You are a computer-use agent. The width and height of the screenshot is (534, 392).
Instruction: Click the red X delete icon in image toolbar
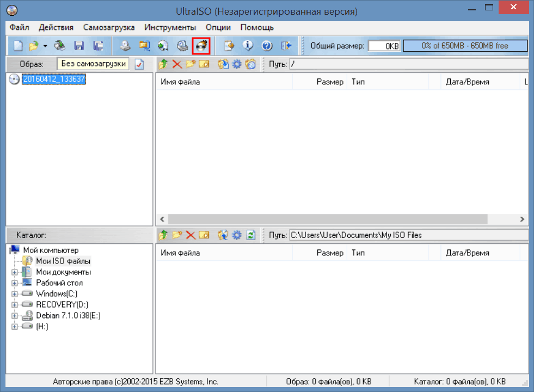coord(176,64)
